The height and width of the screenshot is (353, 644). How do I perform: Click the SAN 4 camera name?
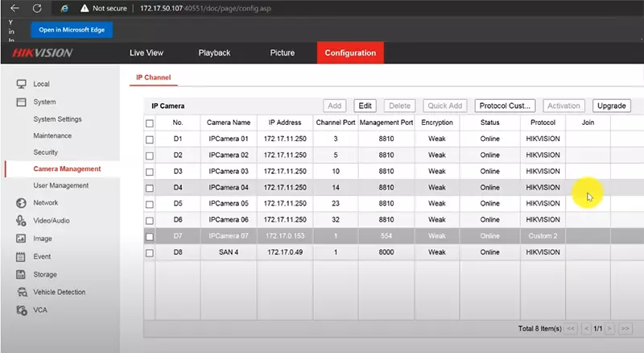[x=229, y=252]
